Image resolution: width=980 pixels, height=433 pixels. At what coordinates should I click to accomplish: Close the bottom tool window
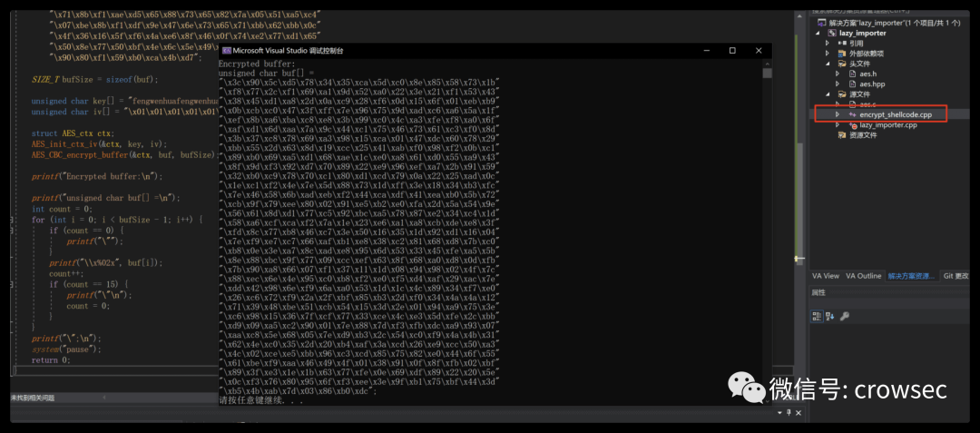point(799,412)
